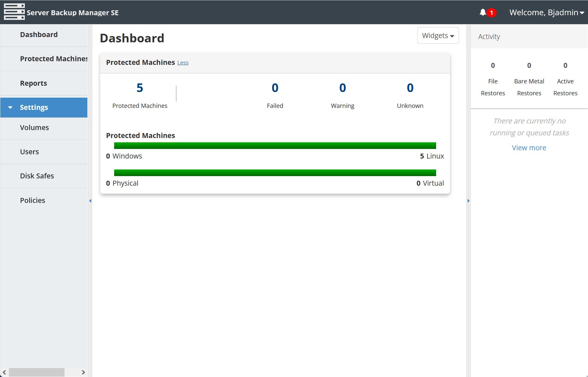Click the '0 Virtual' label
The height and width of the screenshot is (377, 588).
tap(430, 183)
